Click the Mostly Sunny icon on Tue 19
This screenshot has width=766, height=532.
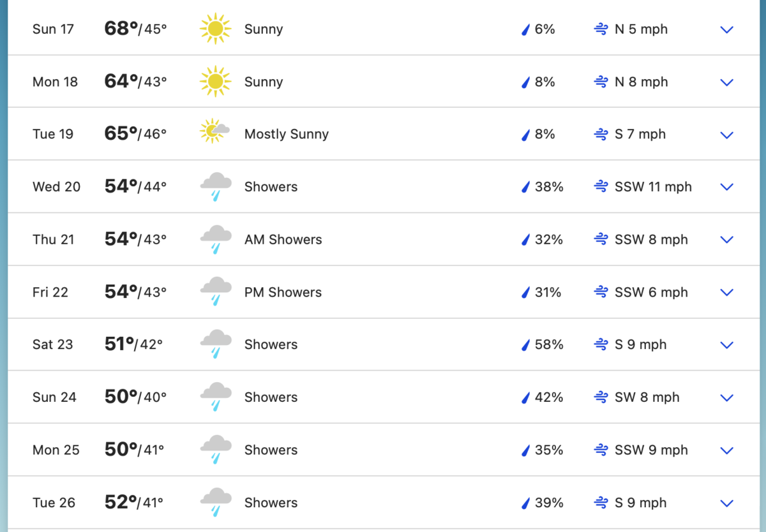coord(215,134)
